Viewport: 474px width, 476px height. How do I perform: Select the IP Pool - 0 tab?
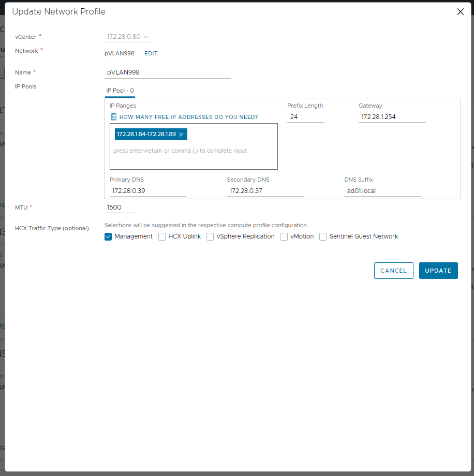[x=120, y=91]
